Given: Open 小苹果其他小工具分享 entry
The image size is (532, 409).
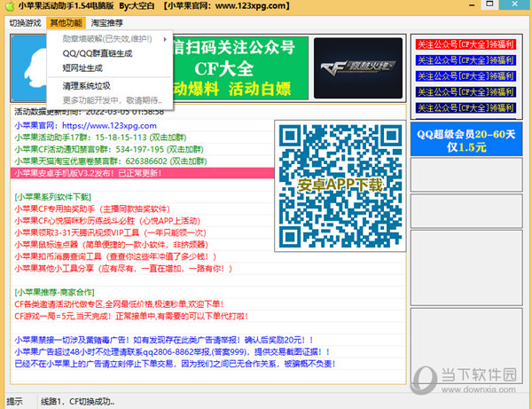Looking at the screenshot, I should [208, 269].
